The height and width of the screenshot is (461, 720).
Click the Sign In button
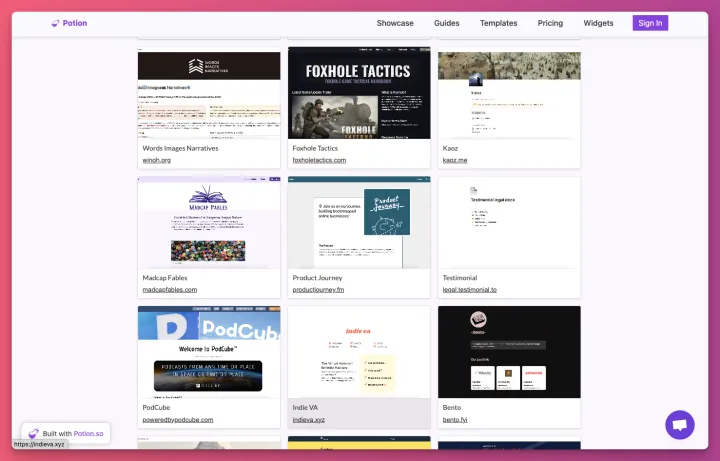650,23
